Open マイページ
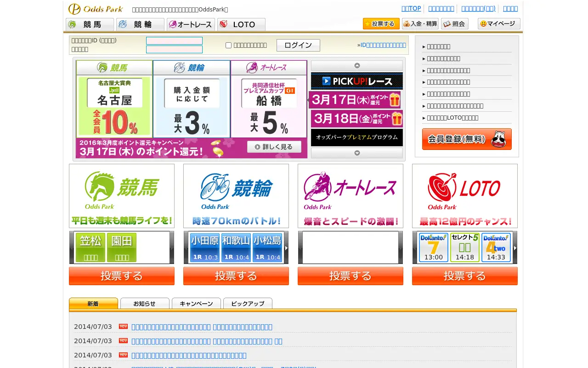This screenshot has height=368, width=588. [499, 24]
